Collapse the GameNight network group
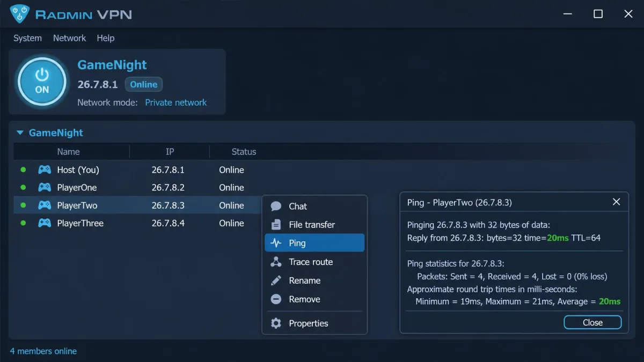 20,132
